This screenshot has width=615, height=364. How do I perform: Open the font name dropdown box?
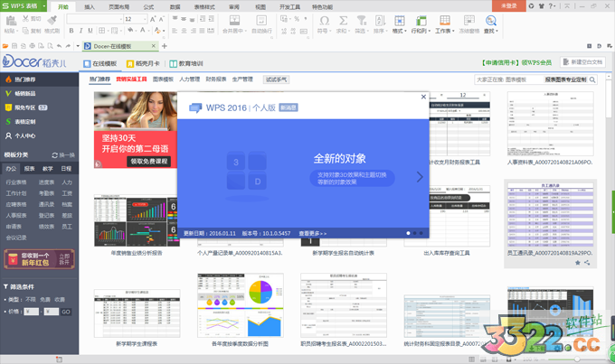(95, 19)
